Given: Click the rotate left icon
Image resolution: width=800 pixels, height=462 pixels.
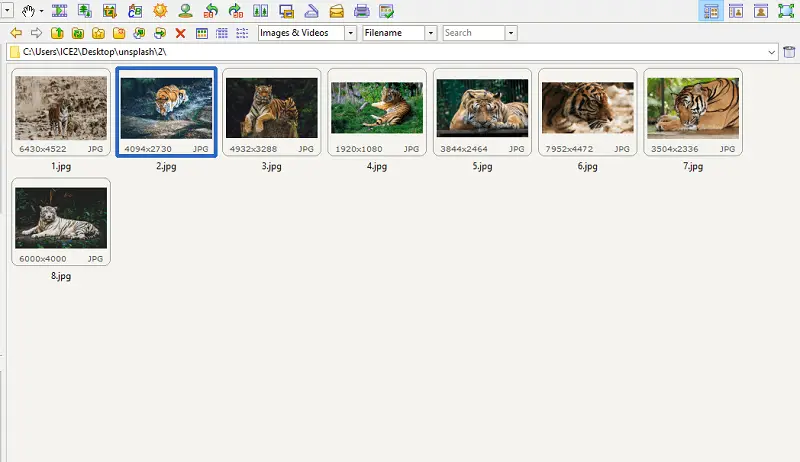Looking at the screenshot, I should point(211,12).
